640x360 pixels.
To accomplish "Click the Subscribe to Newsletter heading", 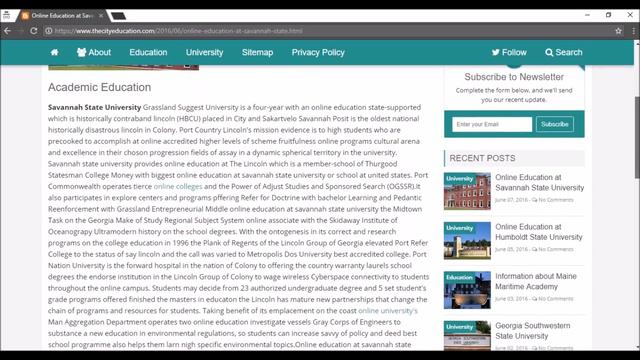I will click(514, 77).
